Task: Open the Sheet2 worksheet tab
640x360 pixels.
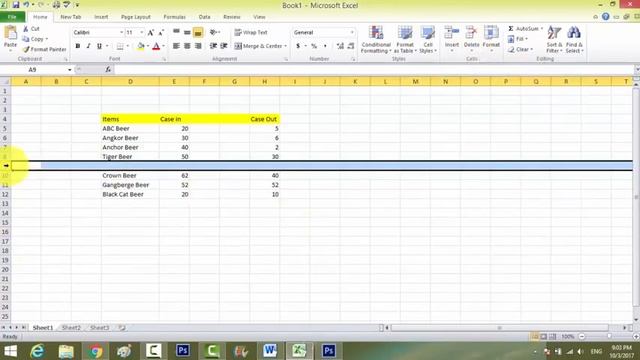Action: click(71, 328)
